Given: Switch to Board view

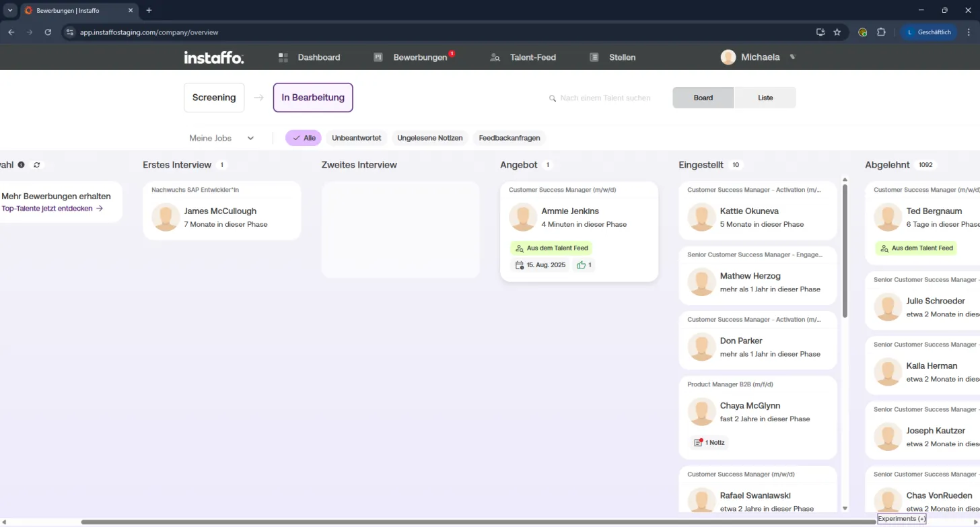Looking at the screenshot, I should coord(703,98).
